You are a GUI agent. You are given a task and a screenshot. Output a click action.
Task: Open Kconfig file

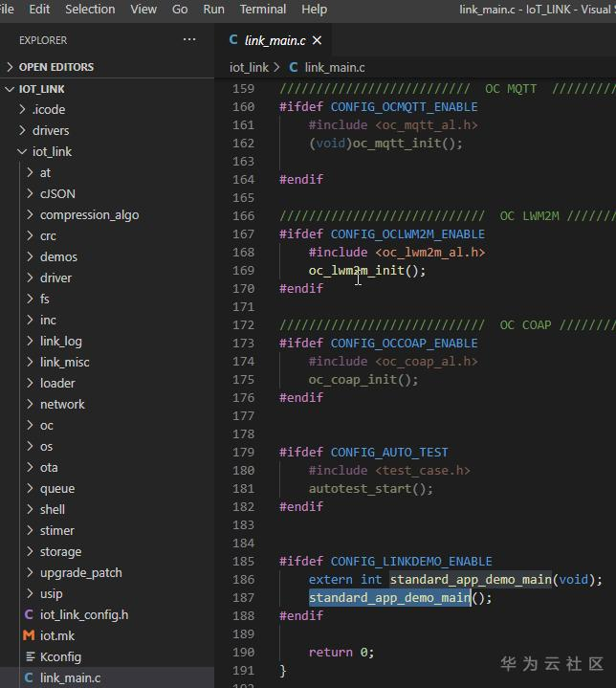(x=107, y=656)
